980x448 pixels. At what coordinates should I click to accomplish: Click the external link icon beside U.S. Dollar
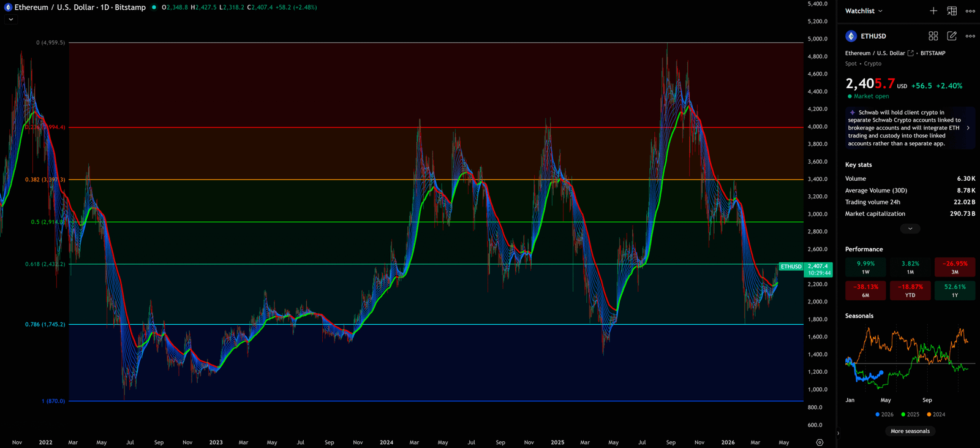click(x=910, y=53)
